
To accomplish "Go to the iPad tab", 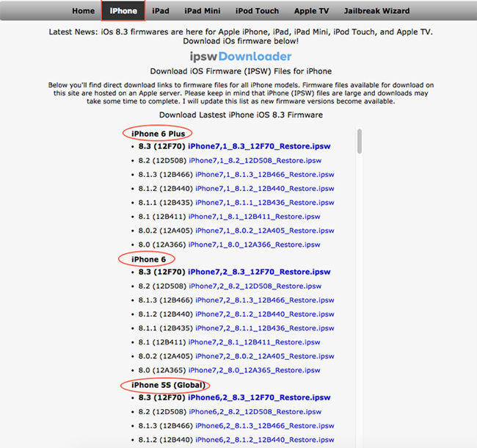I will click(x=161, y=11).
